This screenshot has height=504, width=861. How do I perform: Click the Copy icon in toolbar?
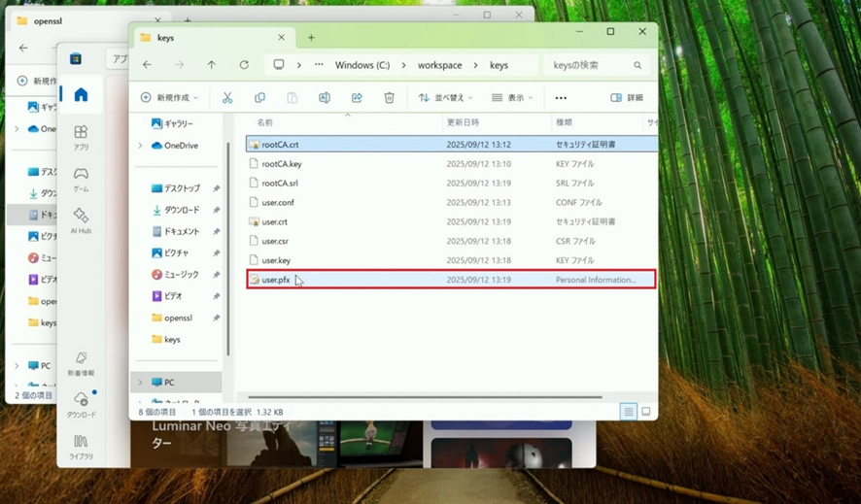(x=259, y=98)
